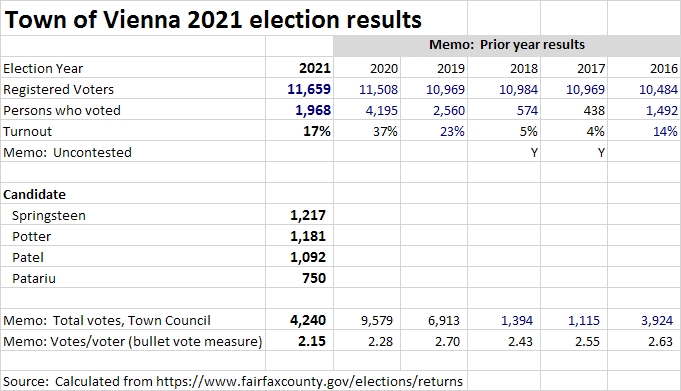This screenshot has height=391, width=681.
Task: Select the title Town of Vienna 2021 election results
Action: point(213,20)
